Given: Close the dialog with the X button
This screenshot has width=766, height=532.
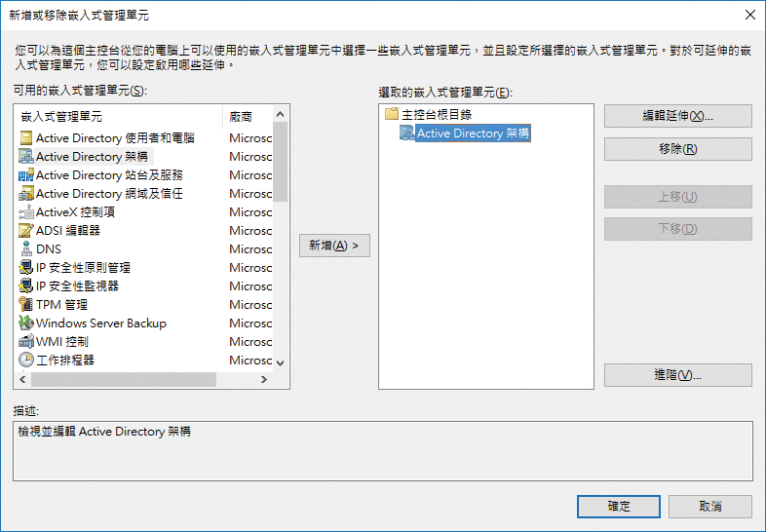Looking at the screenshot, I should click(750, 16).
